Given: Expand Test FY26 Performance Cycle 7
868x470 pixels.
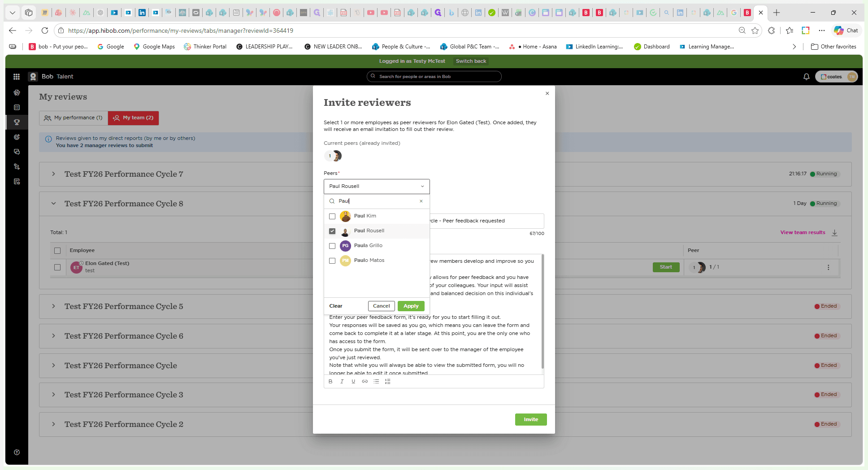Looking at the screenshot, I should pos(53,174).
